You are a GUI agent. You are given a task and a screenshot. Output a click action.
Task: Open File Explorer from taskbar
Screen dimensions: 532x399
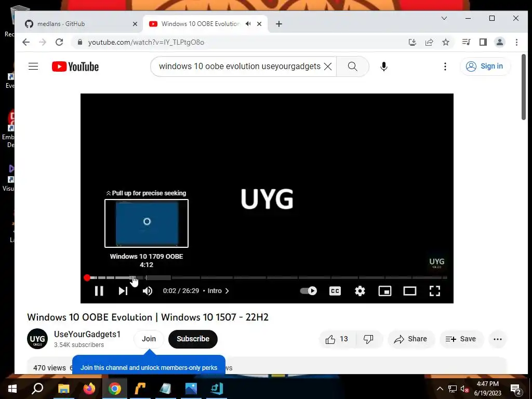(64, 389)
